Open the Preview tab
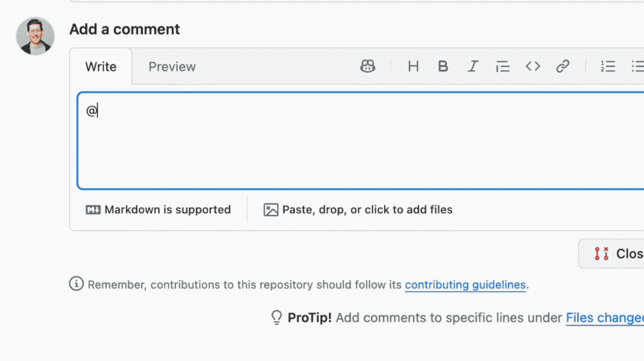Screen dimensions: 644x361 (172, 67)
